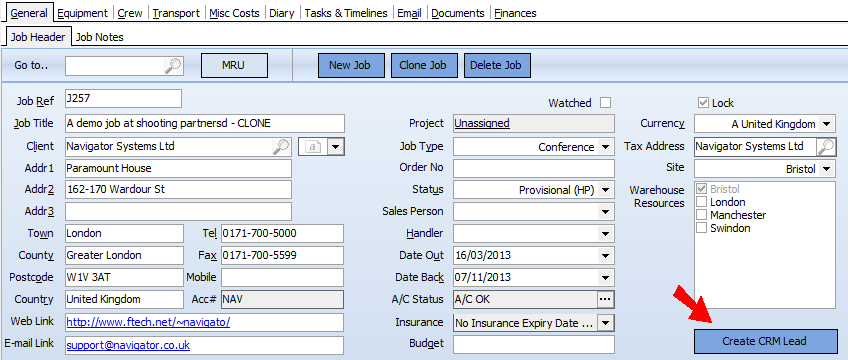
Task: Open the Misc Costs tab
Action: [x=235, y=13]
